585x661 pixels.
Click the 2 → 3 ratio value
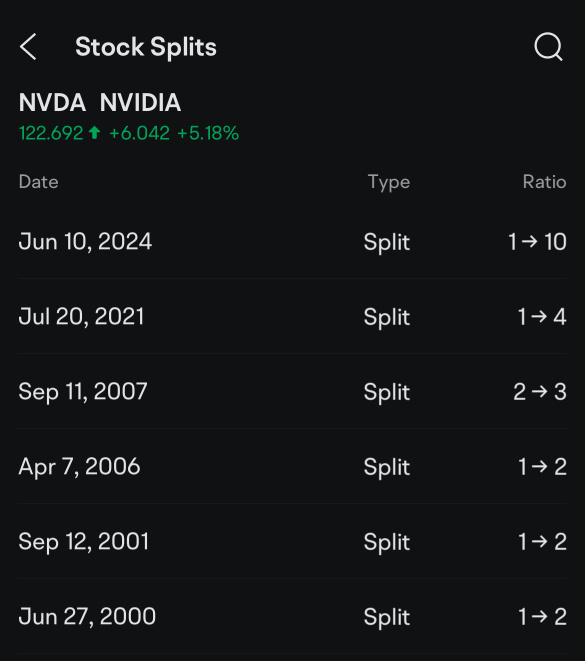click(x=540, y=392)
